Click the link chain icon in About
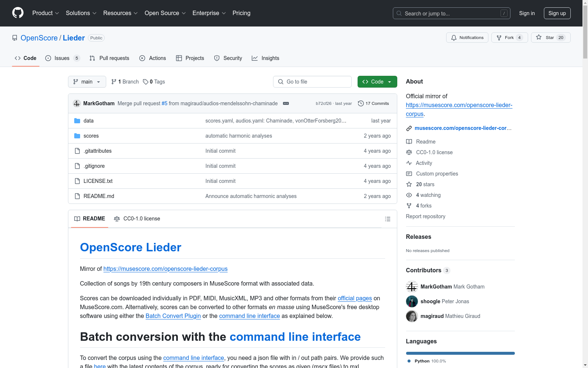This screenshot has width=588, height=368. pyautogui.click(x=409, y=128)
